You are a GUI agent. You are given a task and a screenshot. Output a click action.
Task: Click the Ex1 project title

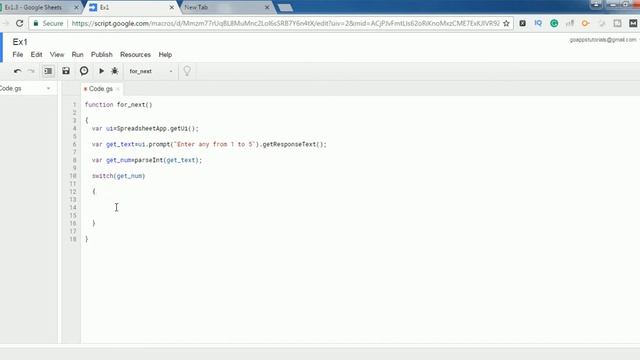[20, 42]
